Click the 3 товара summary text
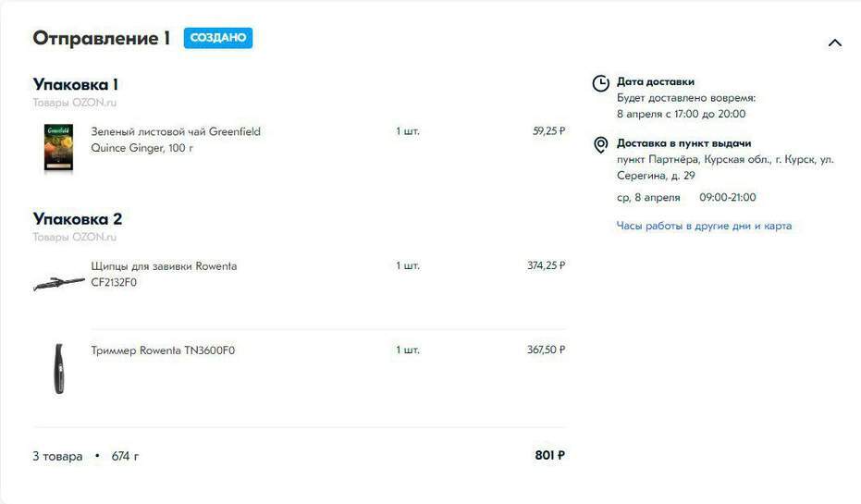 pyautogui.click(x=57, y=456)
